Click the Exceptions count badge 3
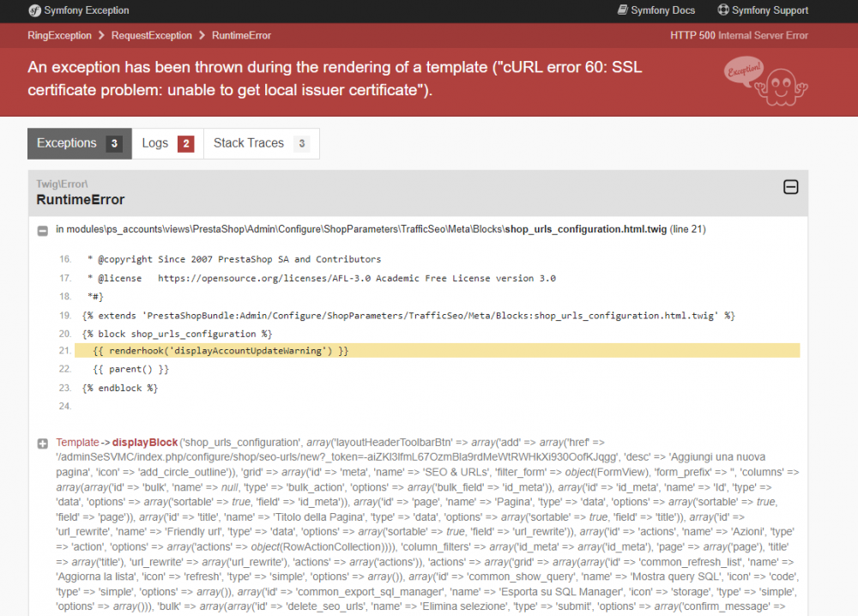Screen dimensions: 858x616 pyautogui.click(x=114, y=143)
